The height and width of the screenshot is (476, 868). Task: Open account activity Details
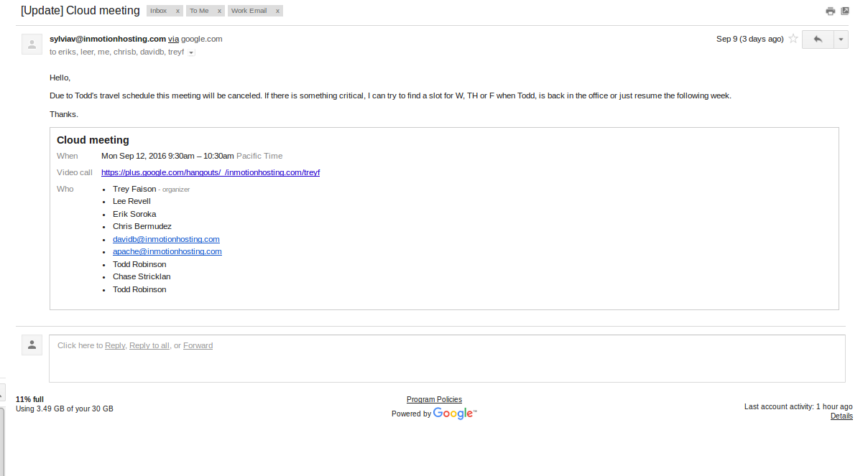pos(841,416)
